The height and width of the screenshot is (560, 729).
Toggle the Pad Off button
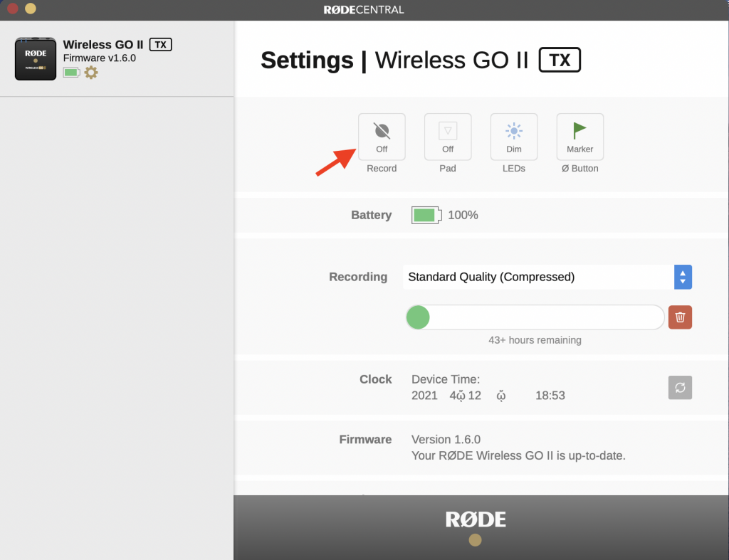click(448, 137)
